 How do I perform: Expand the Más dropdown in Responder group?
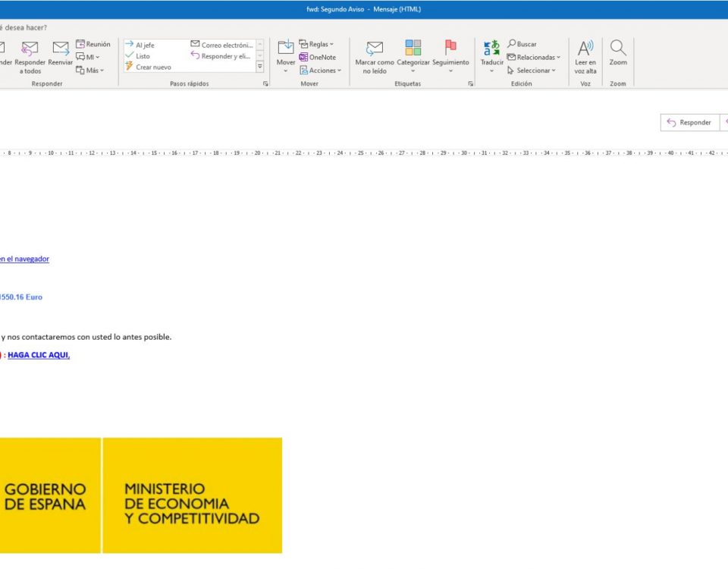tap(90, 70)
